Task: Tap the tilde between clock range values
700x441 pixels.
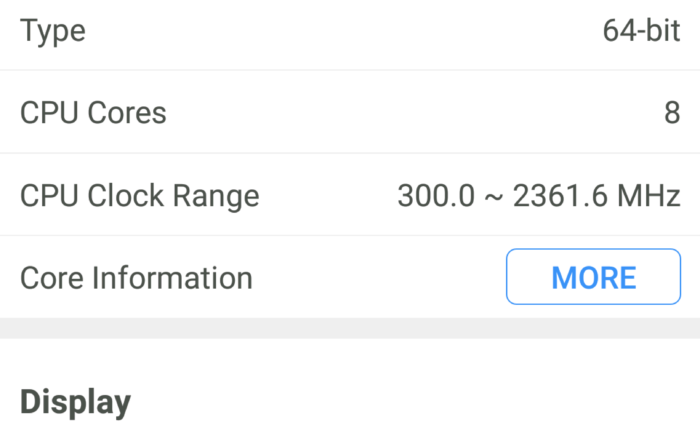Action: pyautogui.click(x=491, y=196)
